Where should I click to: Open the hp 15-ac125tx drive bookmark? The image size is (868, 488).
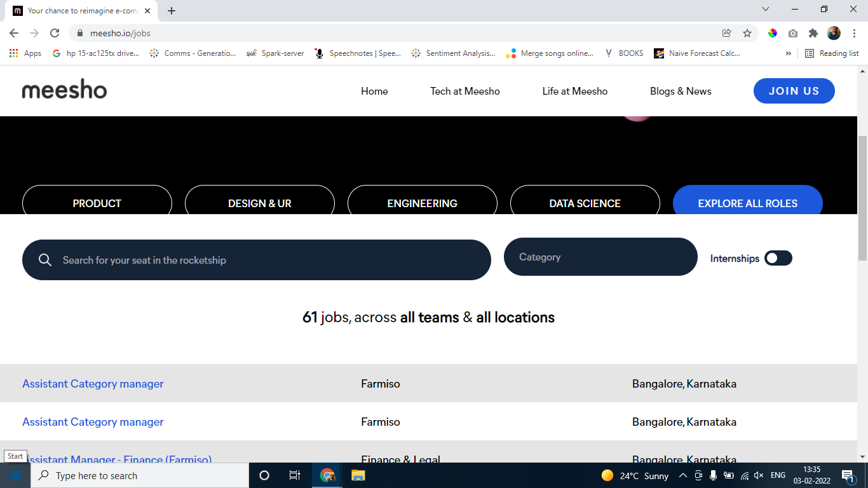click(97, 53)
